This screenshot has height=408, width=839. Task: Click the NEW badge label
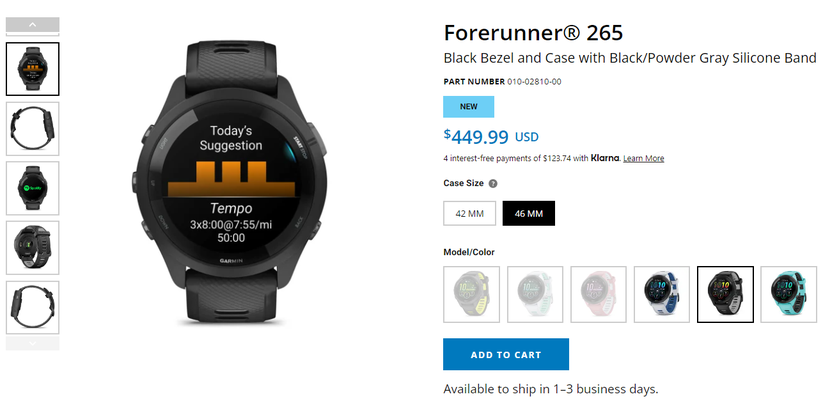tap(469, 107)
